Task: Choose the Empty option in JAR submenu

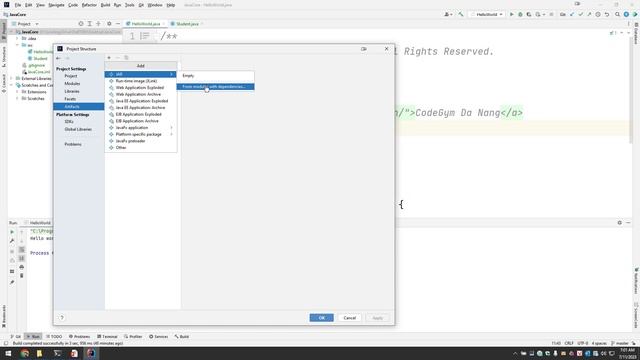Action: coord(215,76)
